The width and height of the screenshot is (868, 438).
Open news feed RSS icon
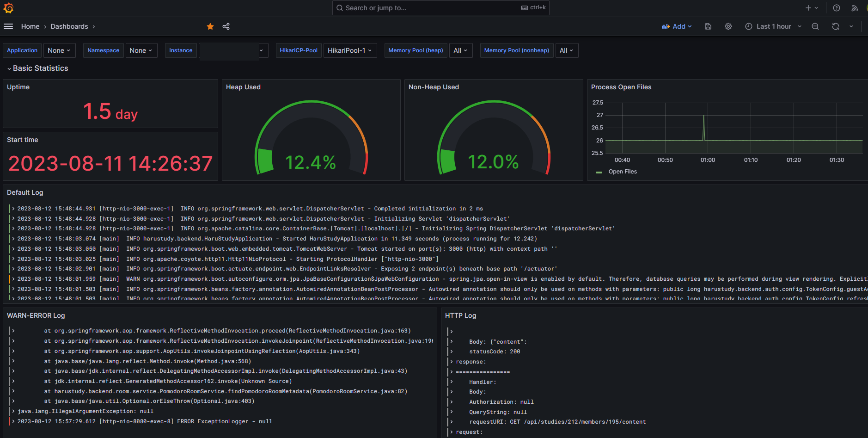click(x=855, y=8)
